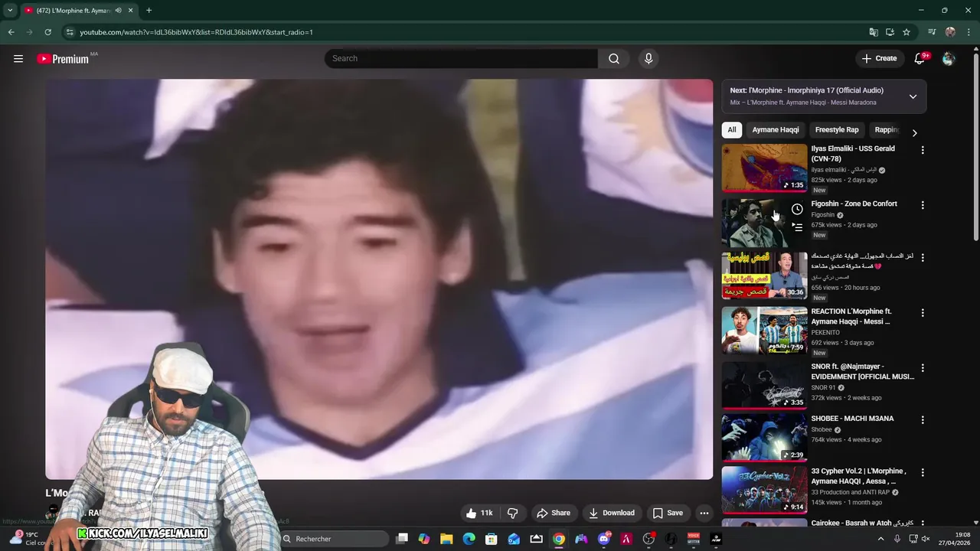The height and width of the screenshot is (551, 980).
Task: Expand the Next up mix panel
Action: (913, 96)
